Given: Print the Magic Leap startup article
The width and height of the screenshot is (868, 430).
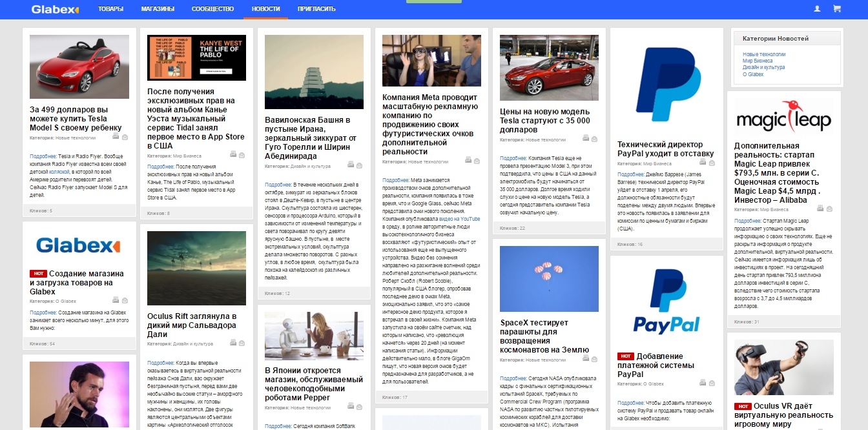Looking at the screenshot, I should coord(820,209).
